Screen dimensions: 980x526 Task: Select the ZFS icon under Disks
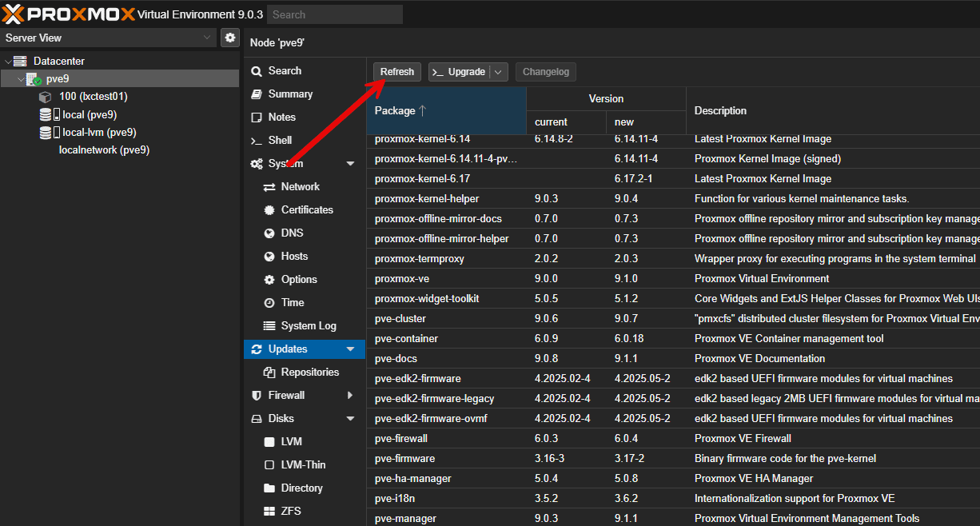(269, 511)
